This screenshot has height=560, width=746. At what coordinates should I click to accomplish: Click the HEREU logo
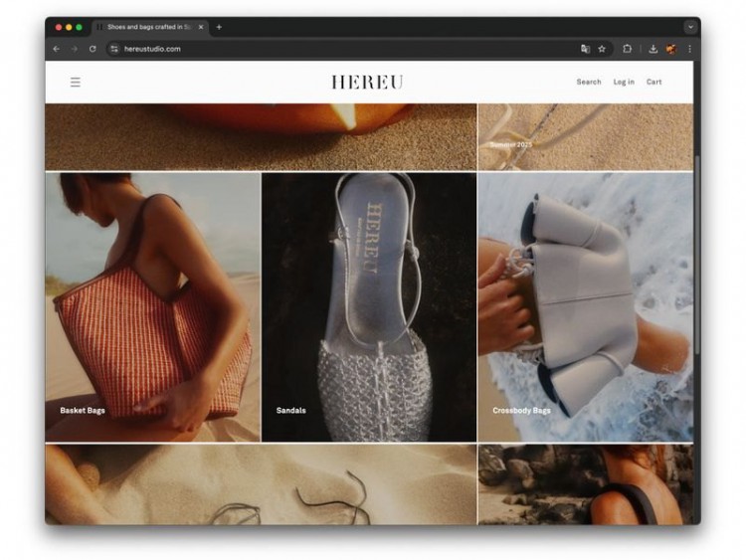(367, 83)
